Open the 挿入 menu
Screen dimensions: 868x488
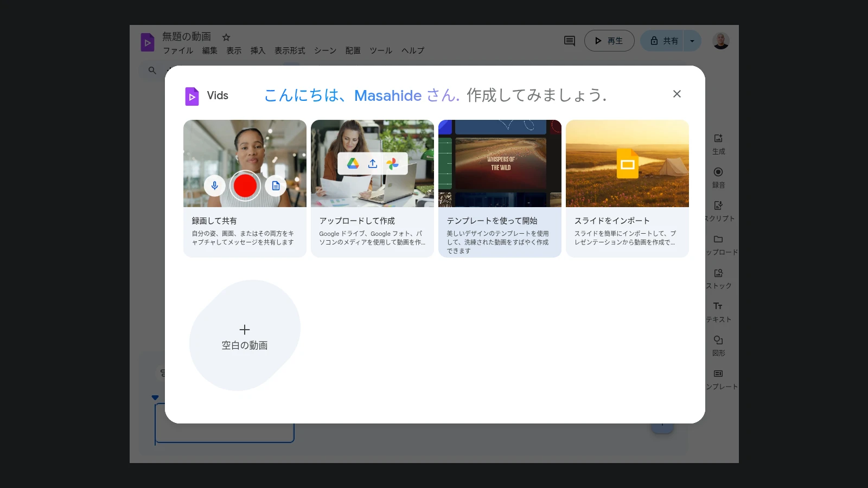click(x=258, y=50)
